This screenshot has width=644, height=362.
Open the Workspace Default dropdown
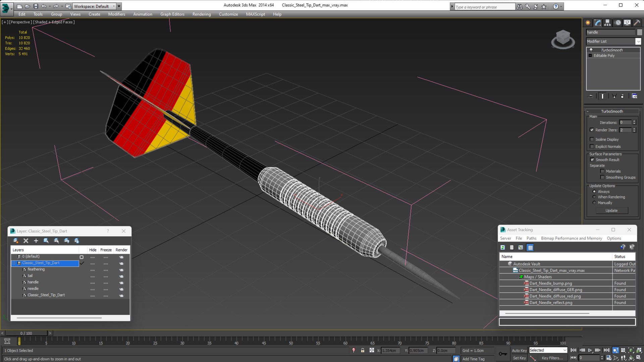94,6
